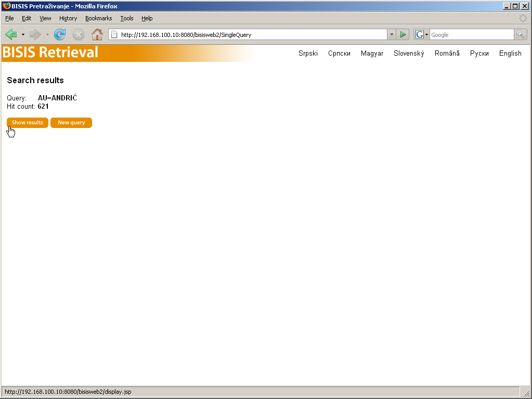This screenshot has width=532, height=399.
Task: Click the BISIS Retrieval banner logo
Action: pos(50,53)
